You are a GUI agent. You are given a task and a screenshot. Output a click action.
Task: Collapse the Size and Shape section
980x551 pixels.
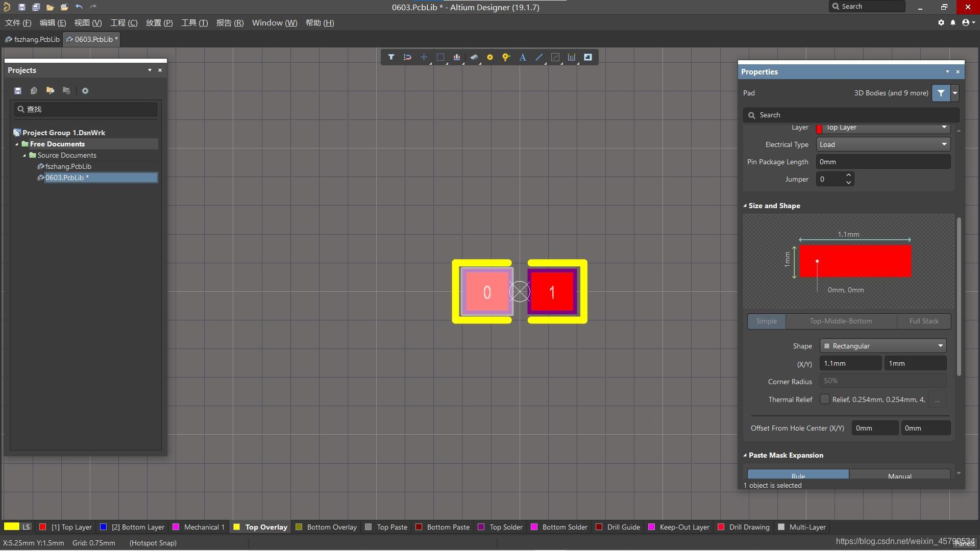pyautogui.click(x=745, y=206)
